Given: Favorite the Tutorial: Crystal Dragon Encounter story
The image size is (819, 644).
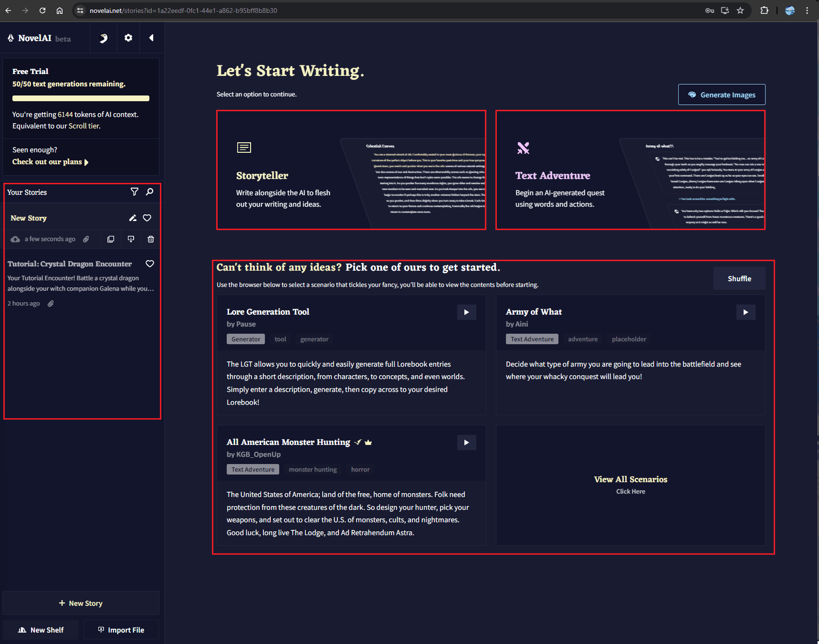Looking at the screenshot, I should click(150, 264).
